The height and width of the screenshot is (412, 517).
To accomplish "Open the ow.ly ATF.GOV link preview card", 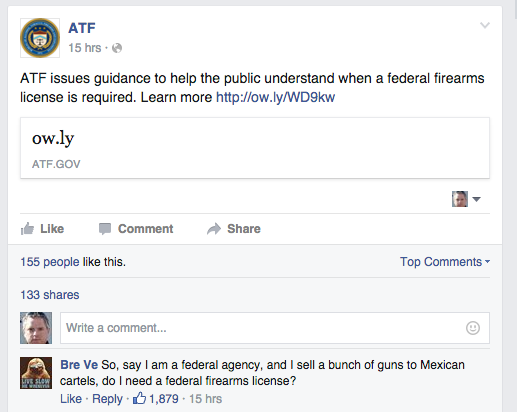I will tap(255, 148).
